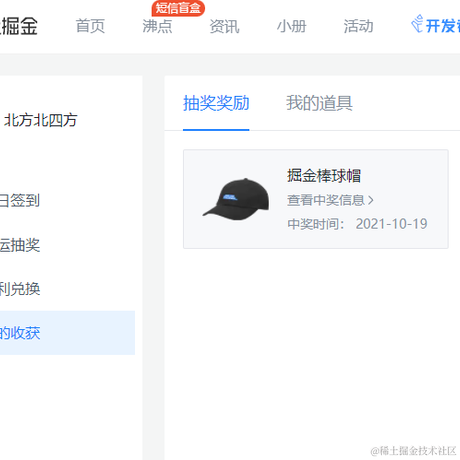Open the 首页 navigation item
The image size is (460, 460).
[90, 26]
